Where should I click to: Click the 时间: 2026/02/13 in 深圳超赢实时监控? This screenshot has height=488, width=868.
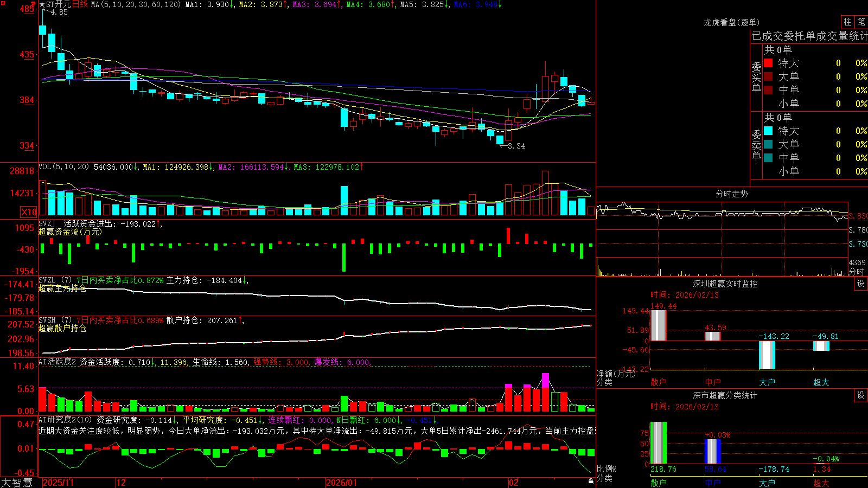click(x=685, y=295)
